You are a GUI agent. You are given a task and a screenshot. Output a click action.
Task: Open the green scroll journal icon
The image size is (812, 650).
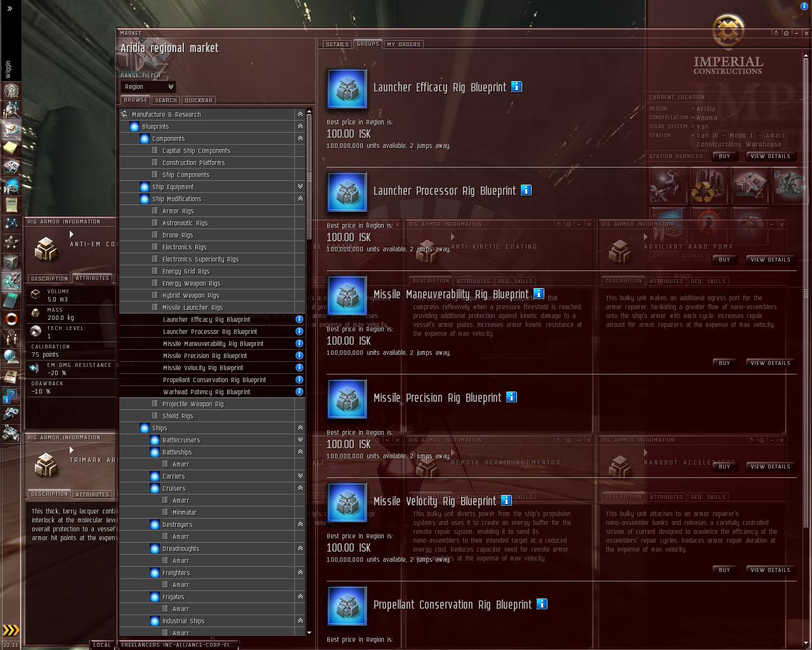[11, 204]
